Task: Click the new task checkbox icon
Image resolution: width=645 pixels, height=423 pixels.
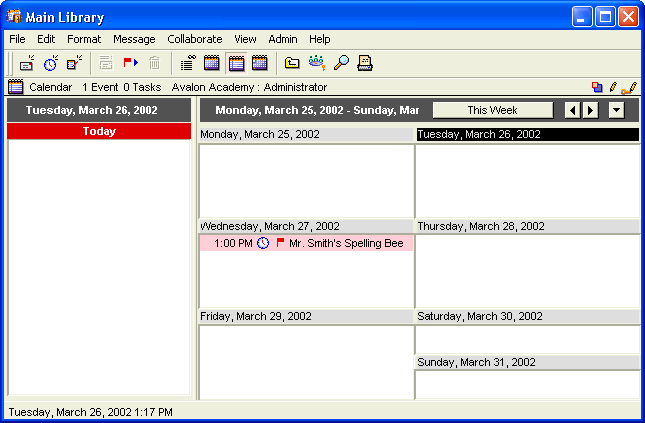Action: [x=74, y=63]
